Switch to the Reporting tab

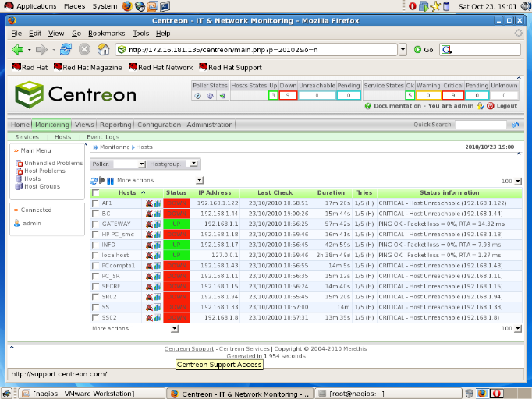click(x=115, y=125)
